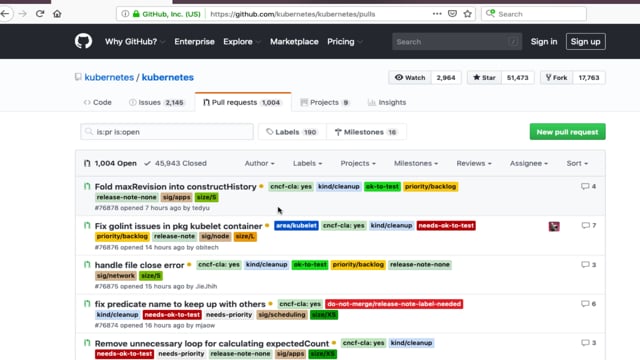The image size is (640, 360).
Task: Focus the is:pr is:open filter field
Action: (x=167, y=132)
